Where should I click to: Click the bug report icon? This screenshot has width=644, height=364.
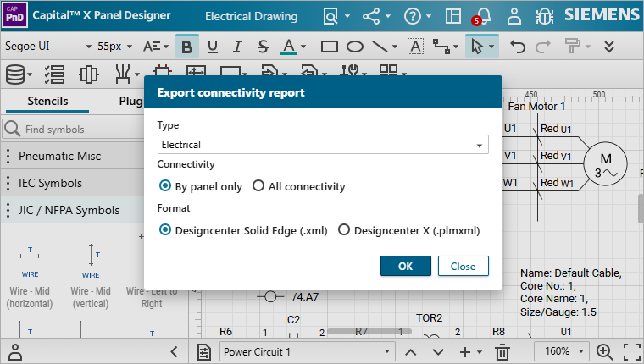point(545,16)
